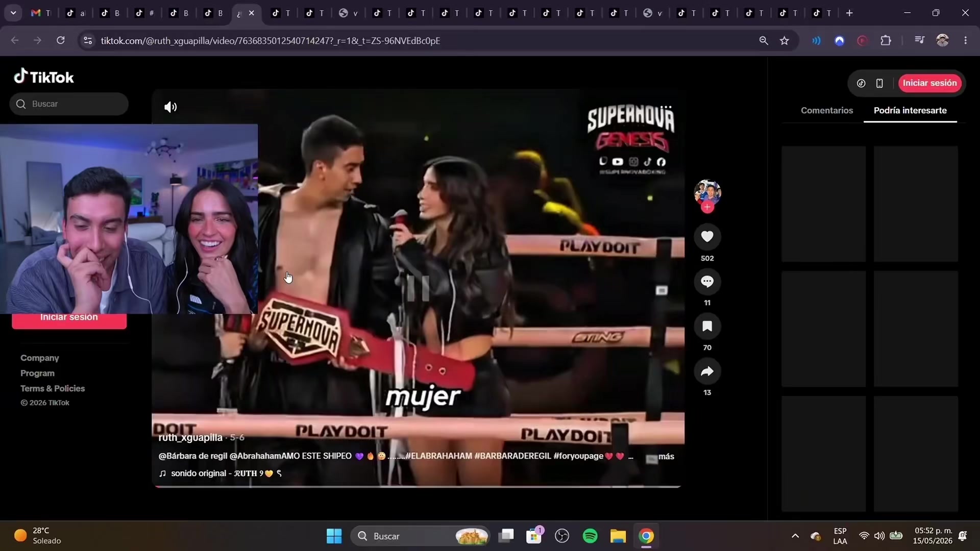Show hidden system tray icons

tap(795, 536)
